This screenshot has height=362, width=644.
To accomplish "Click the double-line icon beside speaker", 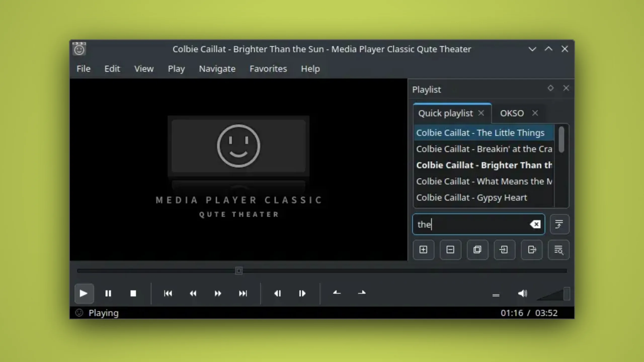I will pos(496,295).
